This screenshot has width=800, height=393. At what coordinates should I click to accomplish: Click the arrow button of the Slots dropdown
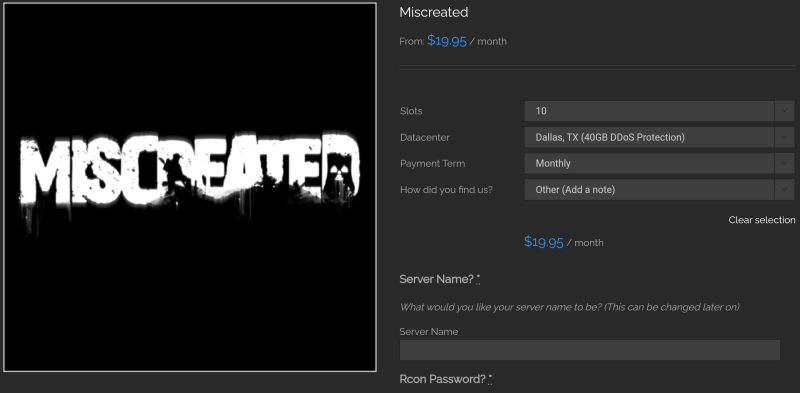click(x=784, y=111)
